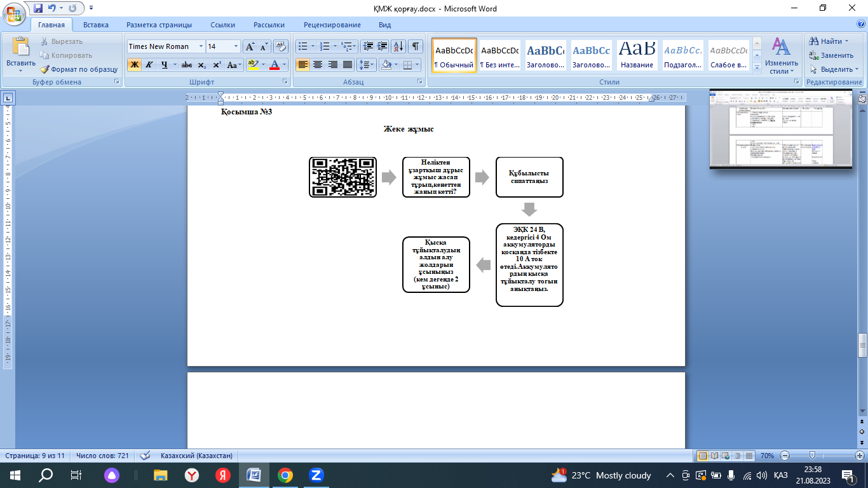Viewport: 868px width, 488px height.
Task: Open Zoom app from the taskbar
Action: pos(316,475)
